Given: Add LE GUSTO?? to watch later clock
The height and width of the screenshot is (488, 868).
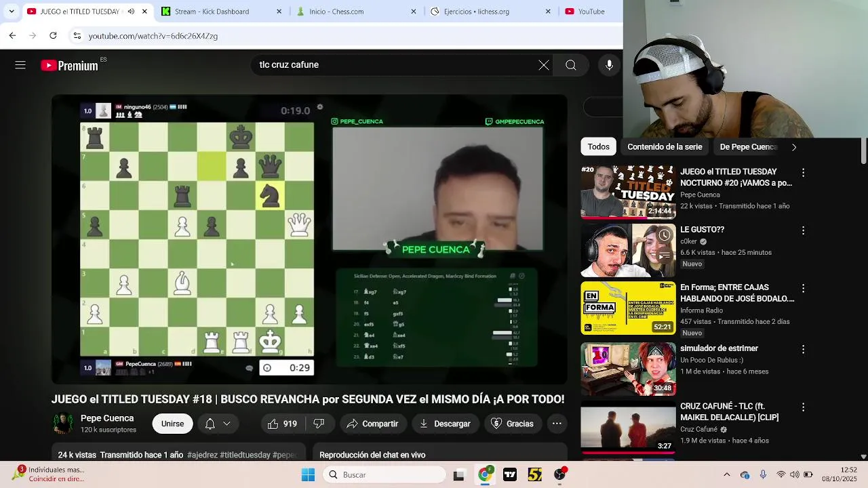Looking at the screenshot, I should click(665, 235).
